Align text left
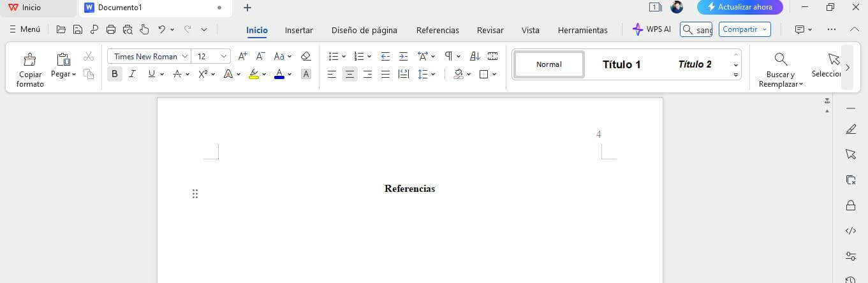Viewport: 868px width, 283px height. click(x=332, y=74)
